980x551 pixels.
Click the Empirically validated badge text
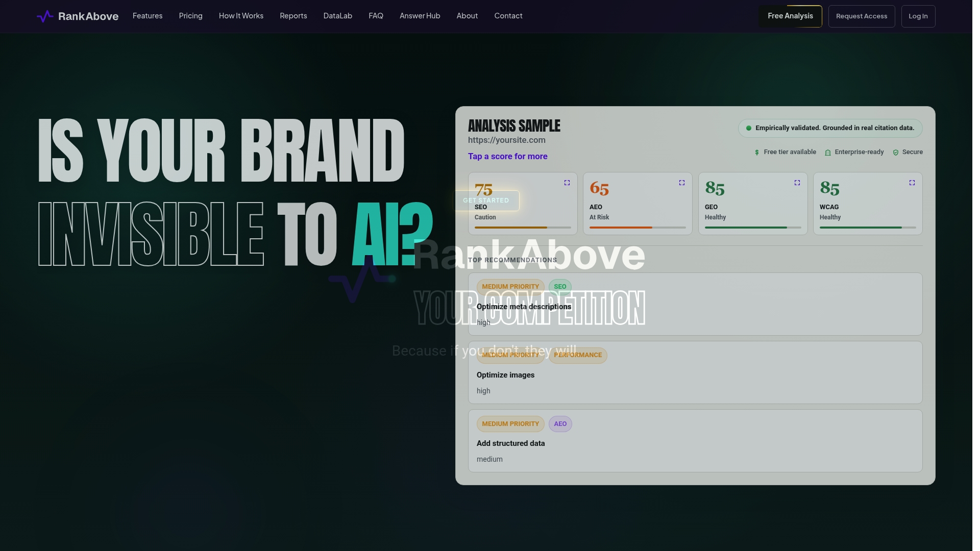[x=835, y=128]
